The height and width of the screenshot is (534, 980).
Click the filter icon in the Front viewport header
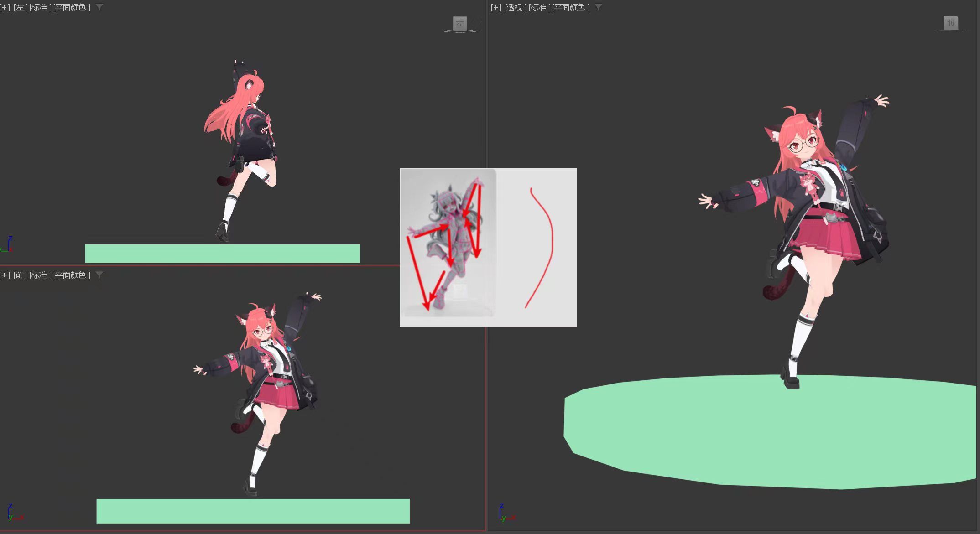click(x=99, y=275)
